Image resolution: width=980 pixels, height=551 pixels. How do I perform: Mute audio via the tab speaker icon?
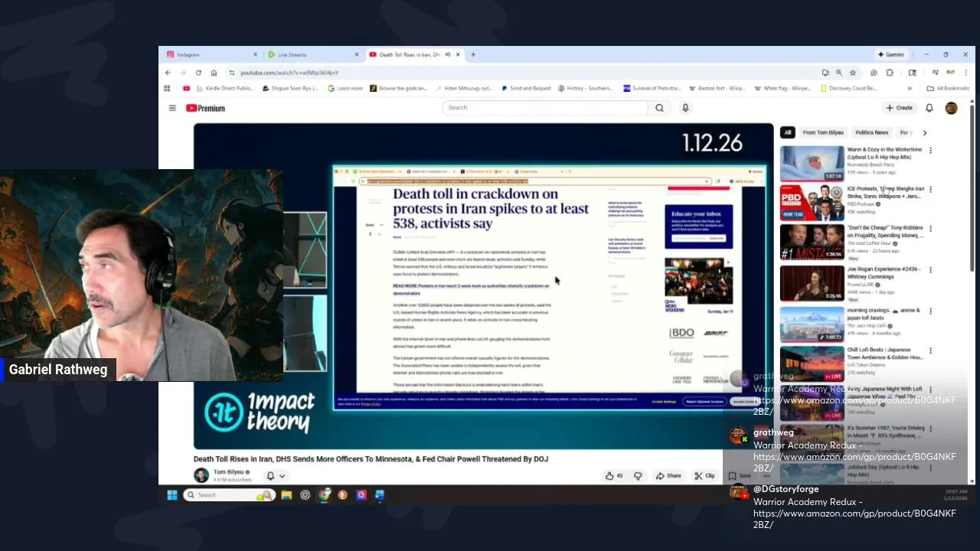tap(447, 55)
